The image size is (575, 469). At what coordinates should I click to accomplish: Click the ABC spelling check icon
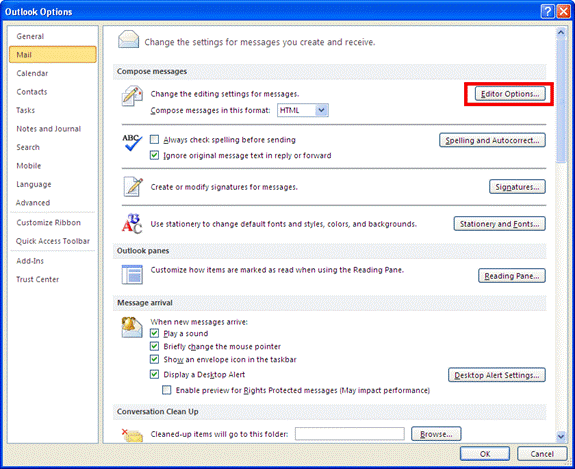coord(132,143)
